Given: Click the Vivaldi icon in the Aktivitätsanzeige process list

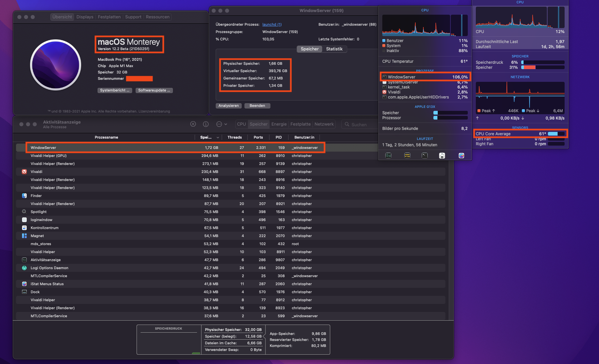Looking at the screenshot, I should click(24, 172).
